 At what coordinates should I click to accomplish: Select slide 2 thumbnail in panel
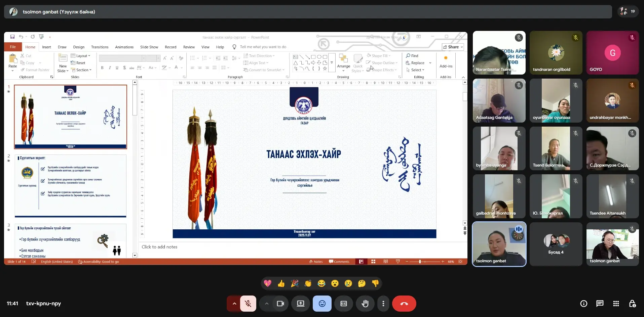[x=70, y=186]
